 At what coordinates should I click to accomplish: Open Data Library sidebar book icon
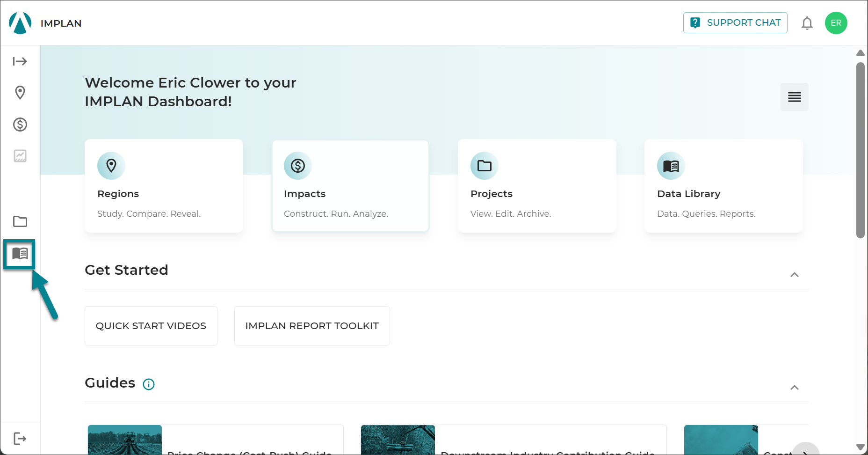[x=20, y=254]
